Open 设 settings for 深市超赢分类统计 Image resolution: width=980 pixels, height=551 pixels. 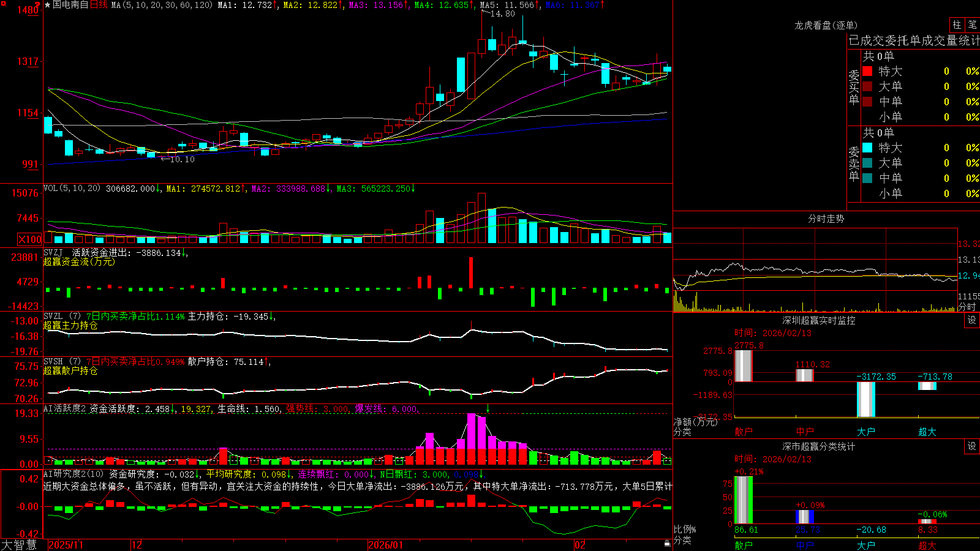pos(972,446)
